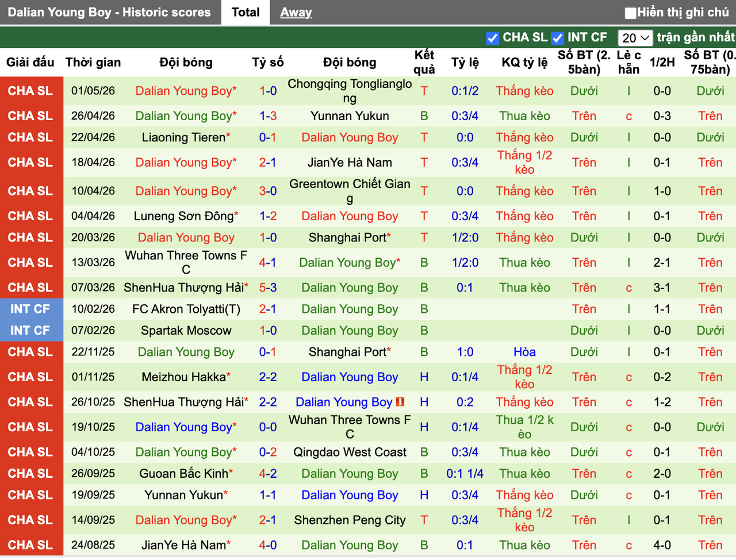
Task: Click the trận gần nhất label
Action: (x=696, y=37)
